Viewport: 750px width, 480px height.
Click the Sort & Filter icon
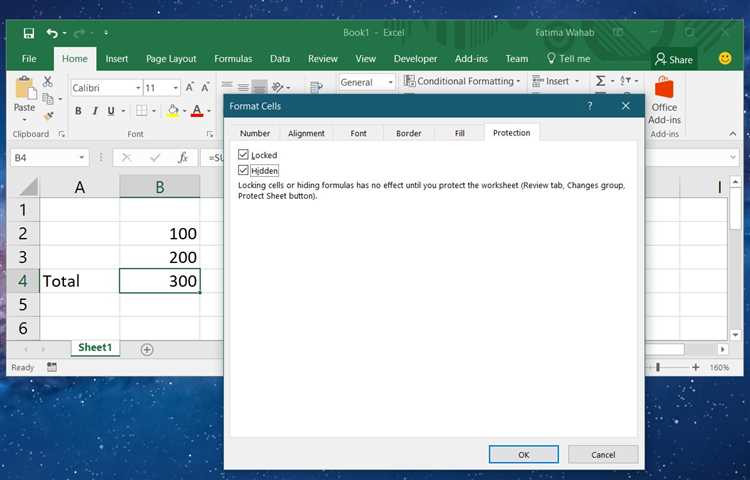[x=626, y=81]
